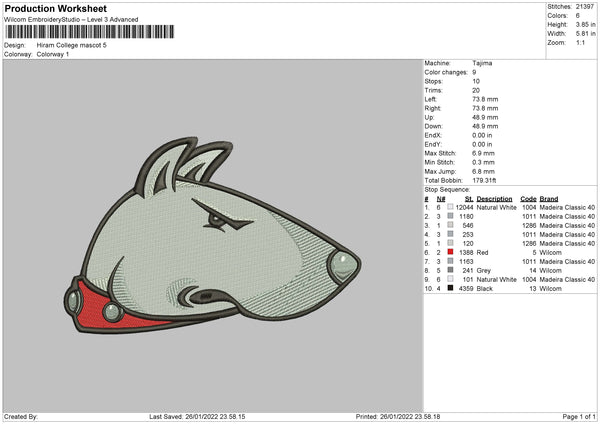Click the Page 1 of 1 footer
The image size is (600, 424).
[579, 417]
